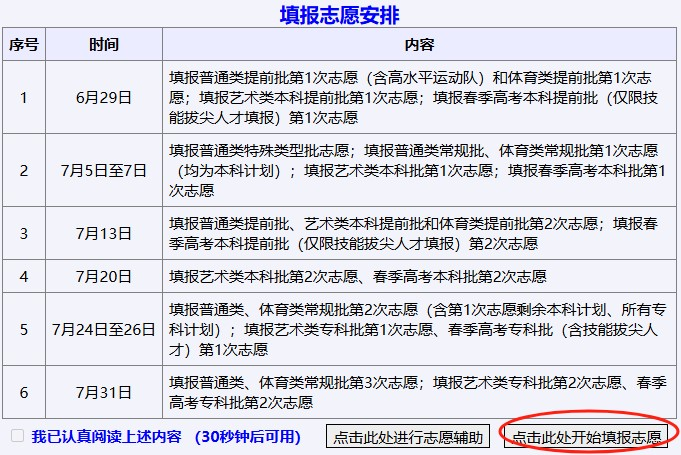Click the (30秒钟后可用) countdown text
Screen dimensions: 681x455
[248, 436]
